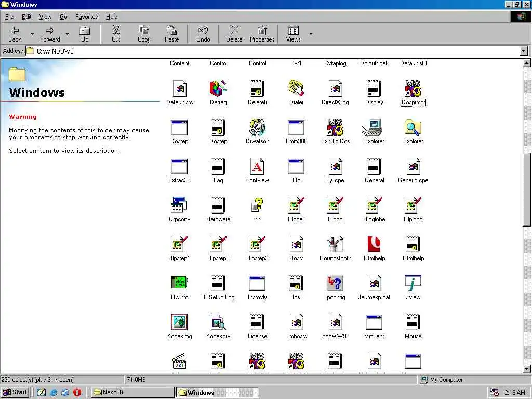
Task: Select the Explorer folder with magnifier icon
Action: (x=413, y=127)
